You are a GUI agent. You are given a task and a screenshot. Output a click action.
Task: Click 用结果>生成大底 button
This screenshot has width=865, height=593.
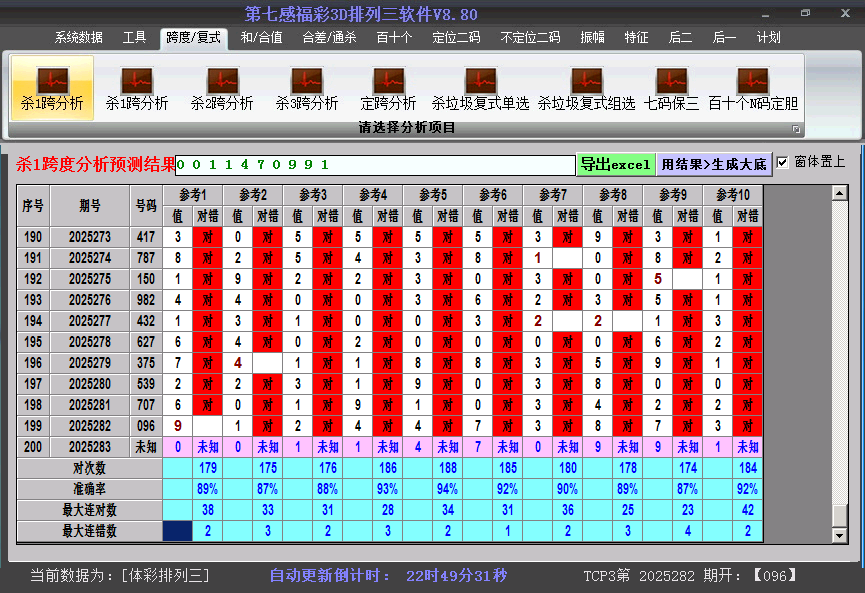pyautogui.click(x=714, y=164)
